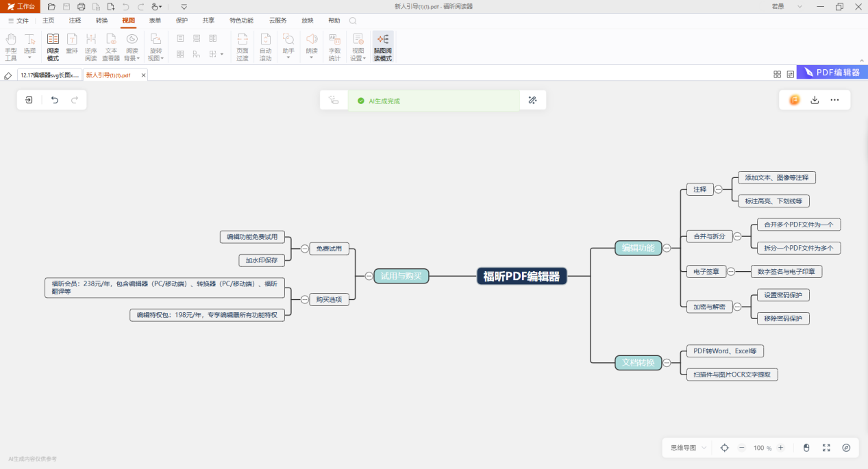Click the magic wand AI regenerate icon
868x469 pixels.
point(532,100)
